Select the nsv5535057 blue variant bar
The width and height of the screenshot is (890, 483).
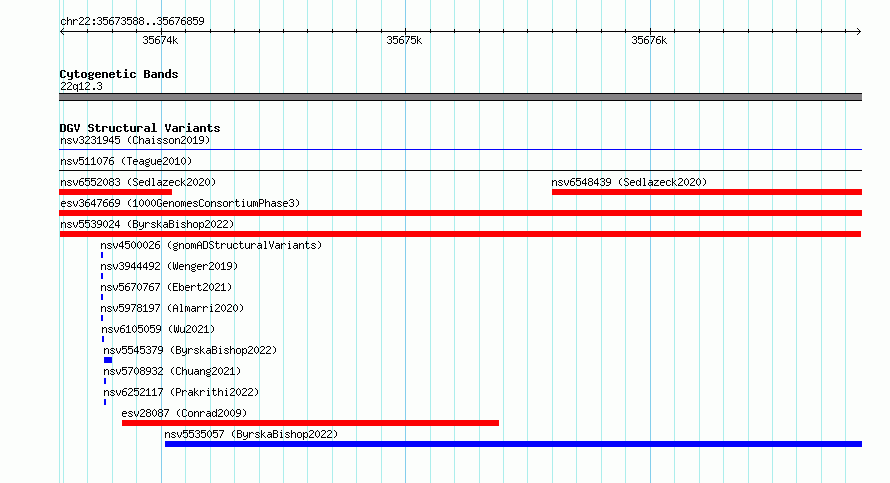514,444
